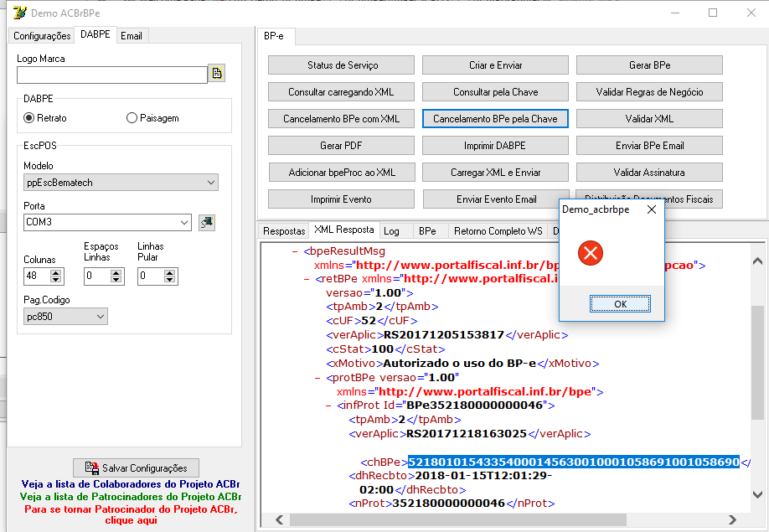This screenshot has height=532, width=769.
Task: Click XML vertical scrollbar down arrow
Action: coord(757,494)
